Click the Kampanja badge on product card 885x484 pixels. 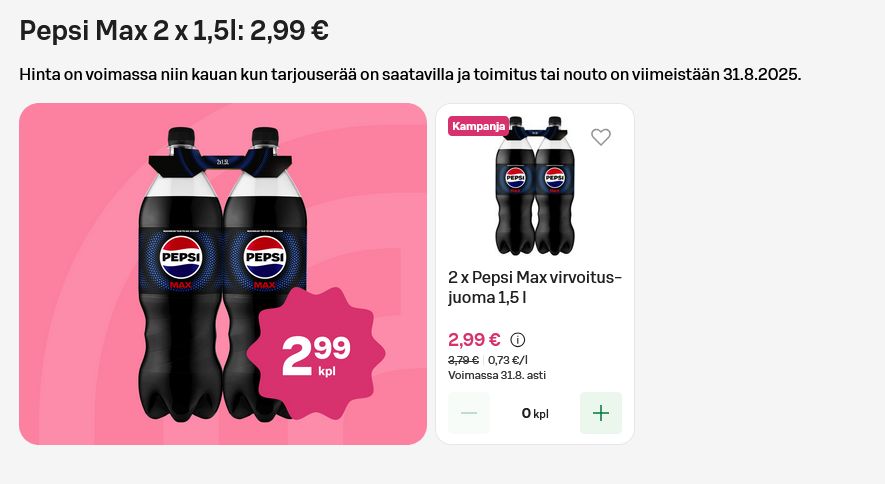pyautogui.click(x=478, y=126)
